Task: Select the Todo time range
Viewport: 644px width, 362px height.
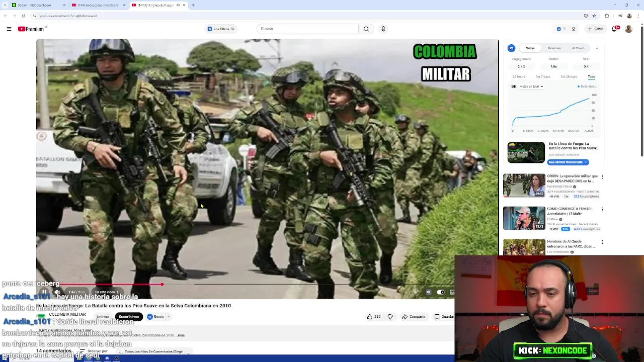Action: point(591,76)
